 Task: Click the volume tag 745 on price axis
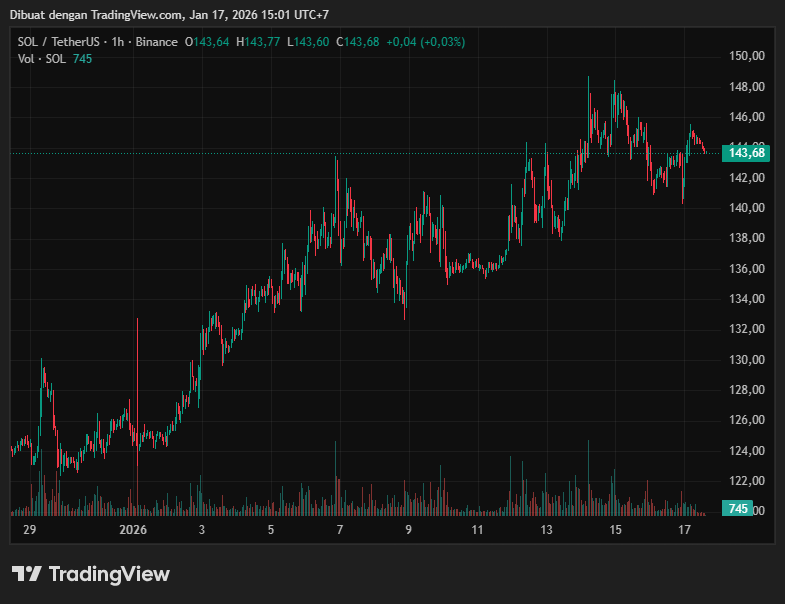[737, 509]
